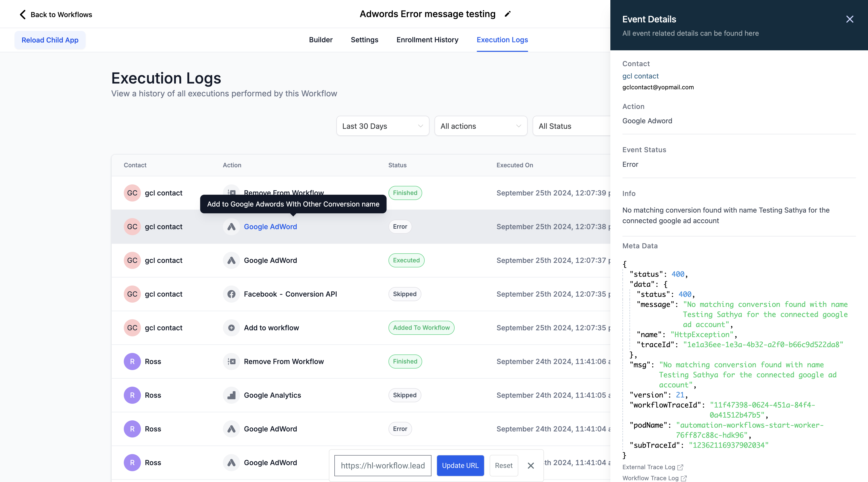Go to the Settings tab
Image resolution: width=868 pixels, height=482 pixels.
click(364, 40)
